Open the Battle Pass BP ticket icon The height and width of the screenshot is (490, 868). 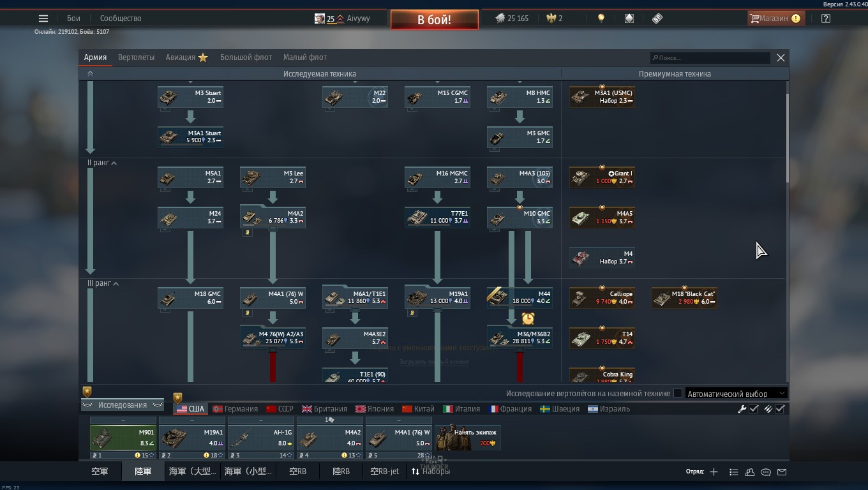657,19
